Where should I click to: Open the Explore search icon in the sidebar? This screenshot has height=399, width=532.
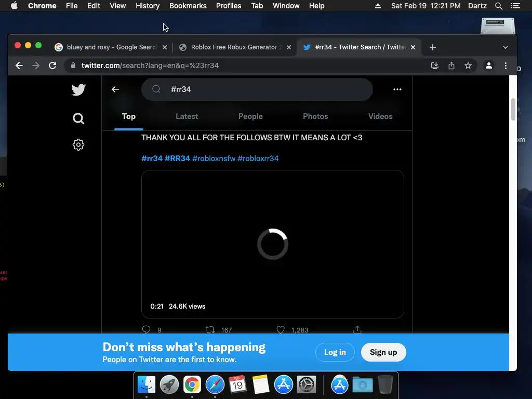(x=78, y=118)
